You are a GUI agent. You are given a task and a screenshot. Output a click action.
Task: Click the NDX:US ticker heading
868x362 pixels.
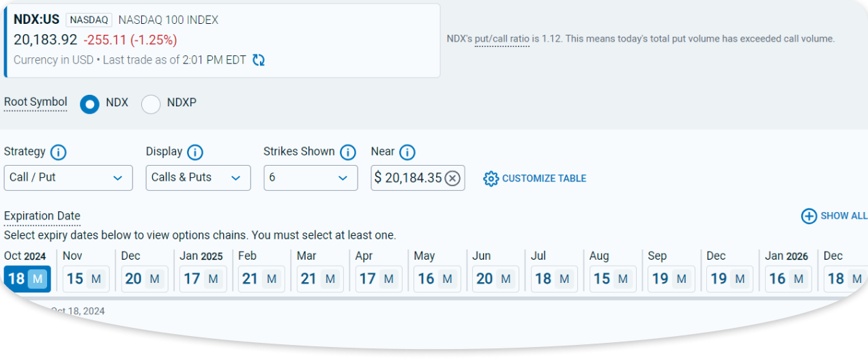pyautogui.click(x=37, y=20)
